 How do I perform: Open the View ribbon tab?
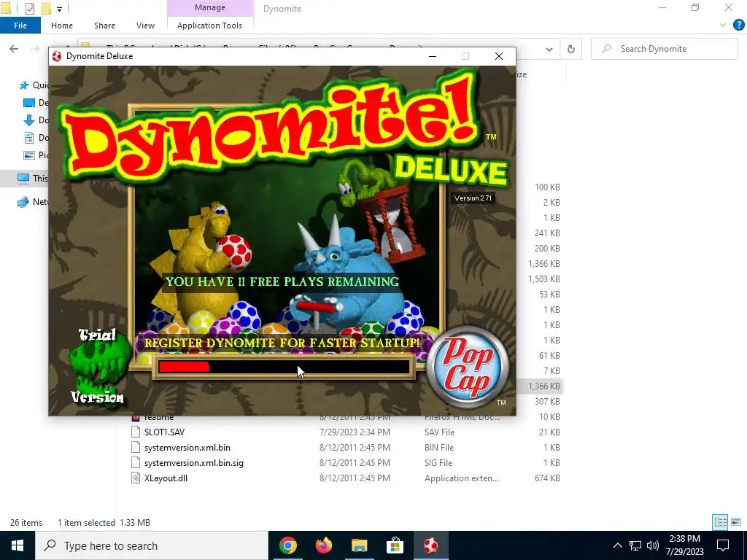(x=145, y=26)
